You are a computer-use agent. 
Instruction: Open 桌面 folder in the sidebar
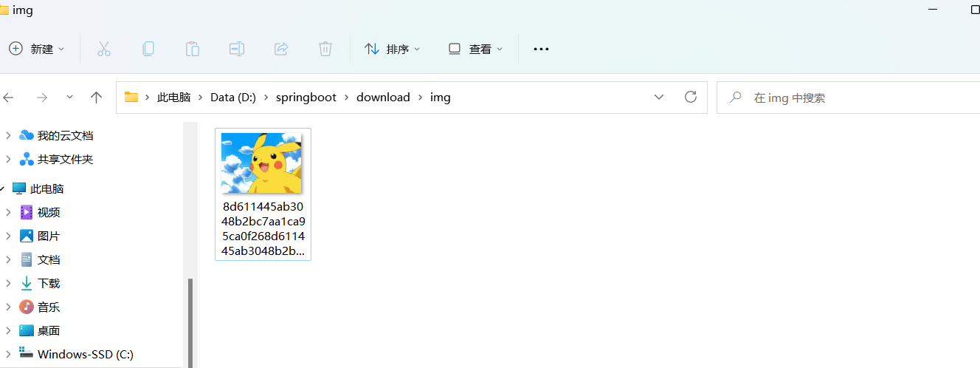(x=49, y=330)
